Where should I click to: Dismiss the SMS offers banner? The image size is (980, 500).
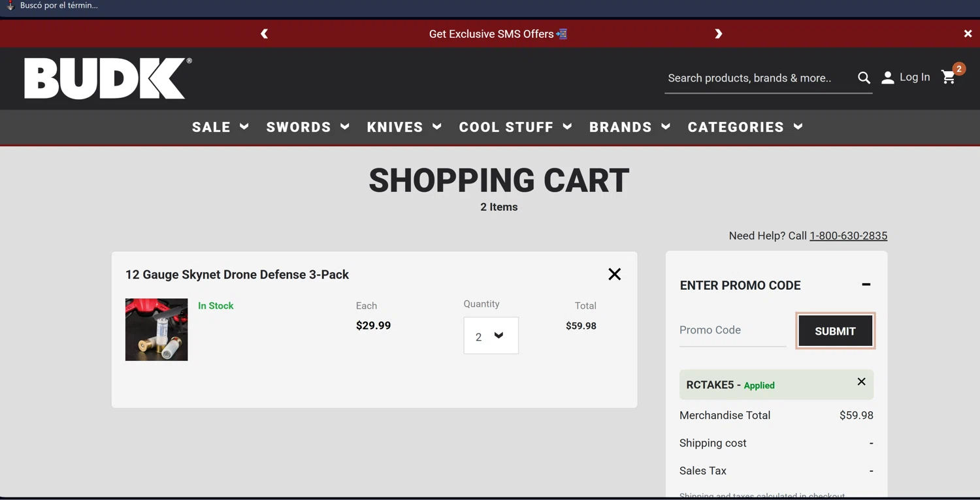[968, 34]
